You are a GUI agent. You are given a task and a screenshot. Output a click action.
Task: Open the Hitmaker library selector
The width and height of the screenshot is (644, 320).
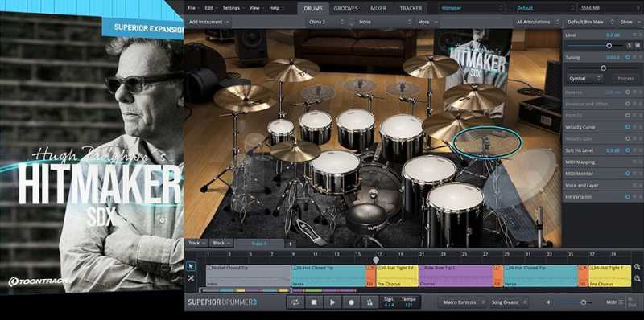click(x=471, y=8)
